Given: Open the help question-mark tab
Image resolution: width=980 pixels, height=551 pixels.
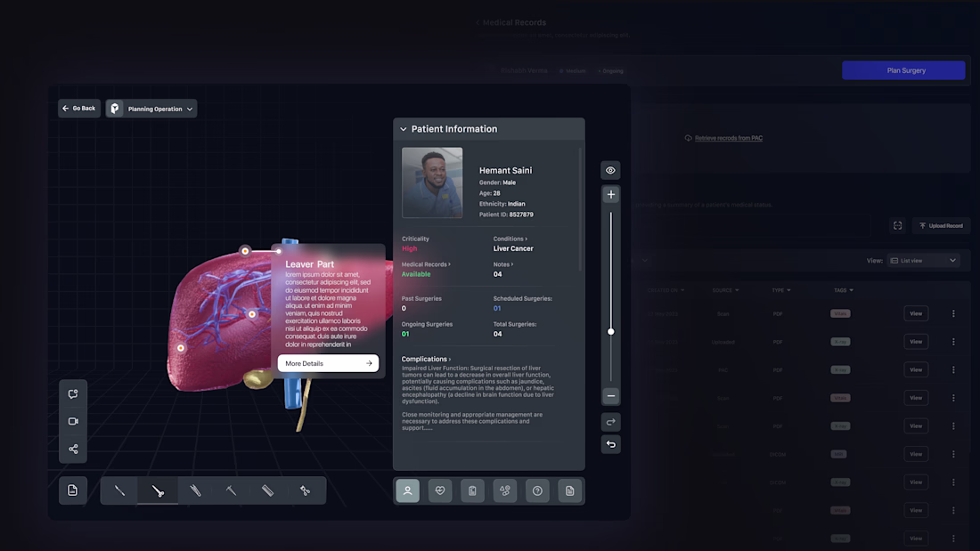Looking at the screenshot, I should [x=537, y=491].
